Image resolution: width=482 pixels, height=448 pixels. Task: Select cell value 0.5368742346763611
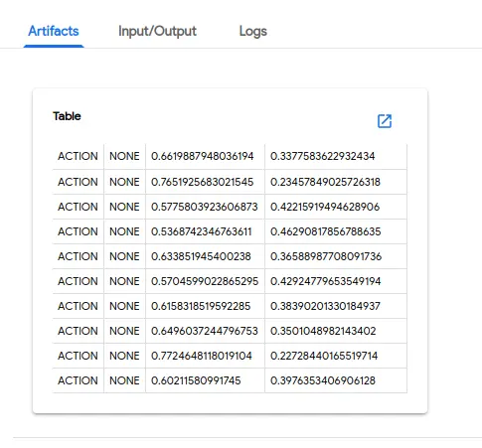[202, 231]
